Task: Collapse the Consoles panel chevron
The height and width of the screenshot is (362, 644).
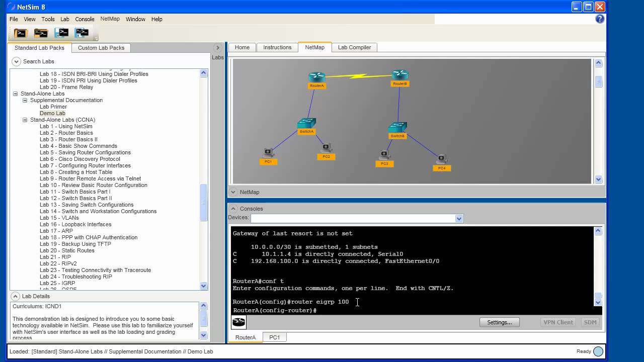Action: [x=233, y=209]
